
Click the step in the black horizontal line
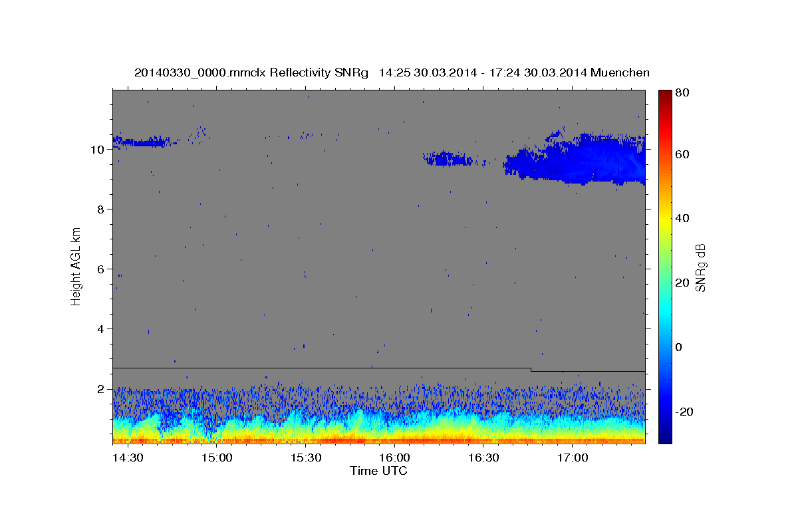[531, 369]
